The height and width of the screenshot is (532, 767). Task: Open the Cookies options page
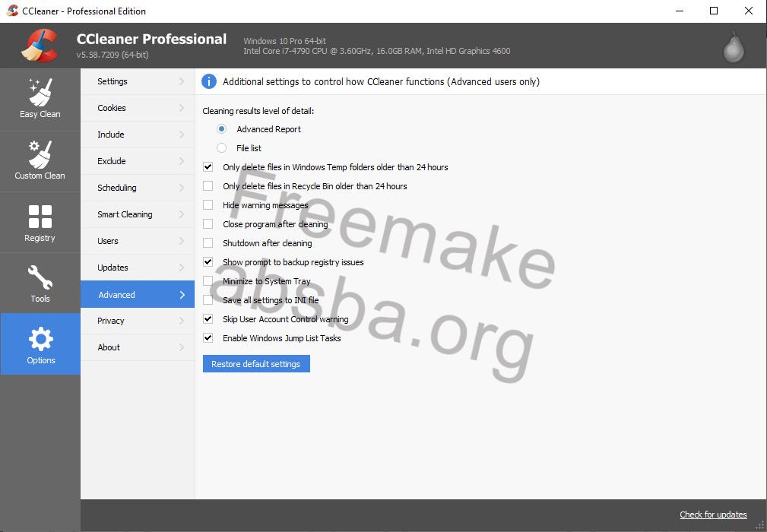[x=138, y=108]
